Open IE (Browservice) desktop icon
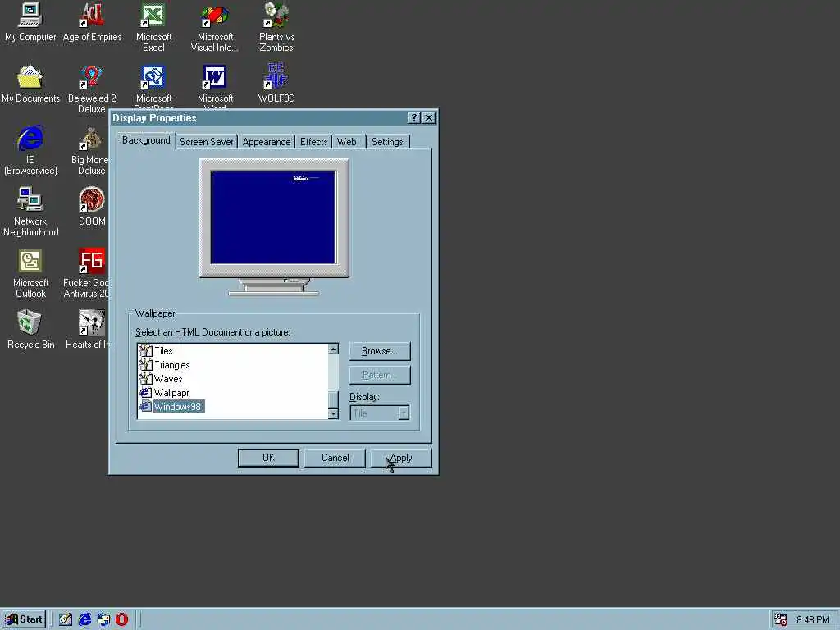840x630 pixels. pyautogui.click(x=30, y=150)
